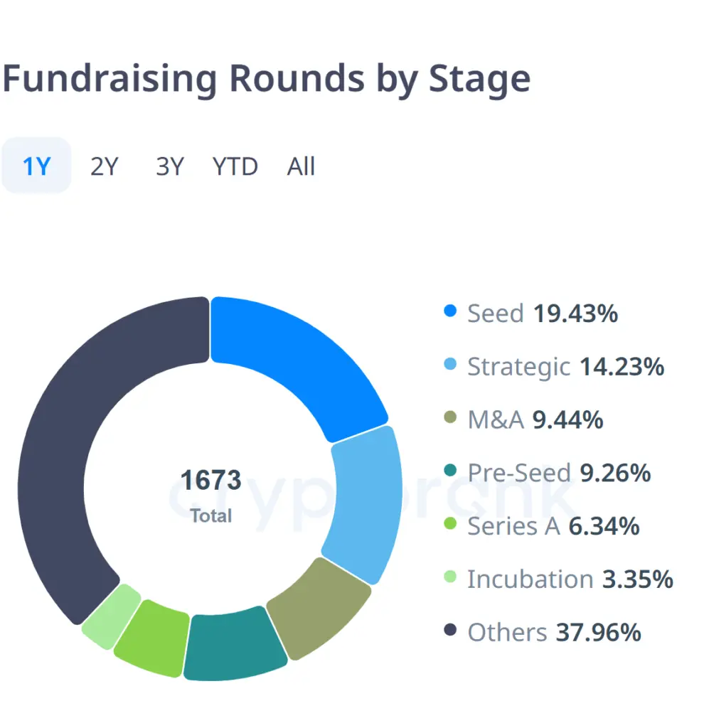Open the currently selected 1Y range selector
Image resolution: width=704 pixels, height=728 pixels.
[36, 166]
